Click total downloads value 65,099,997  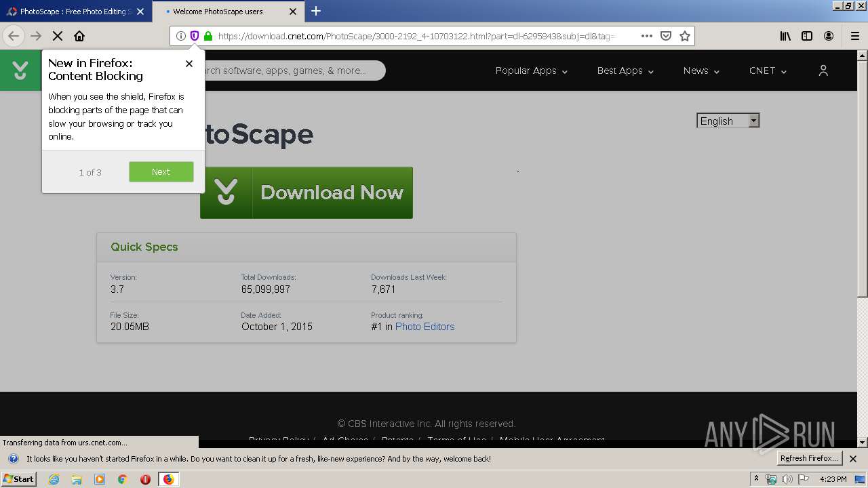pyautogui.click(x=266, y=289)
